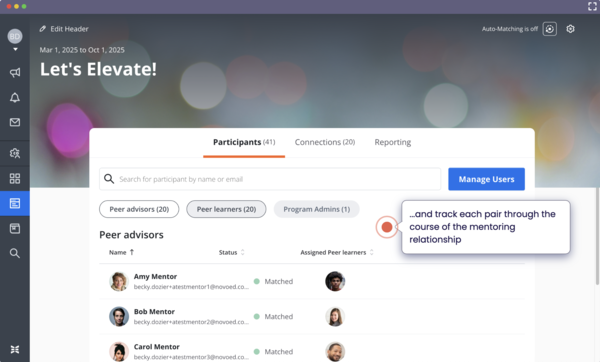Sort by Assigned Peer learners column header

pyautogui.click(x=337, y=253)
